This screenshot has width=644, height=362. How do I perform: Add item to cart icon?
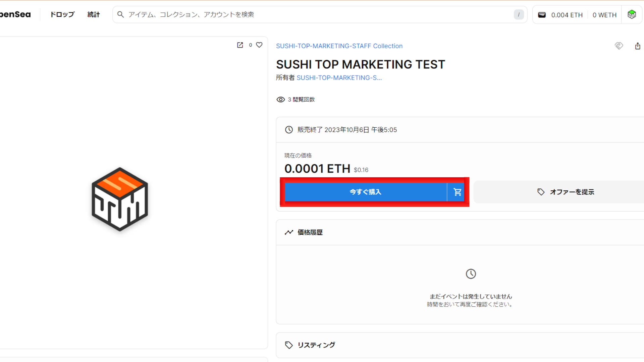457,192
